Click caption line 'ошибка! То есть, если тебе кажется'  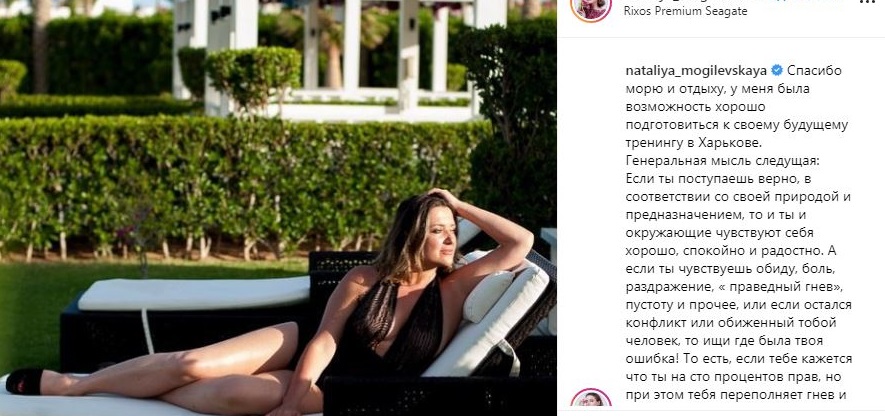tap(739, 360)
